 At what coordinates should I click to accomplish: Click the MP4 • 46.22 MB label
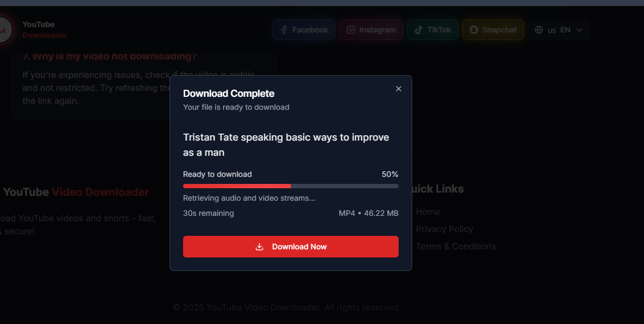point(368,213)
